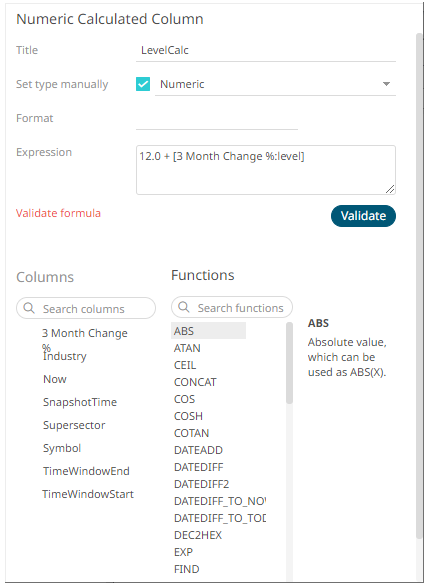The height and width of the screenshot is (586, 427).
Task: Pick the CONCAT function
Action: pos(195,382)
